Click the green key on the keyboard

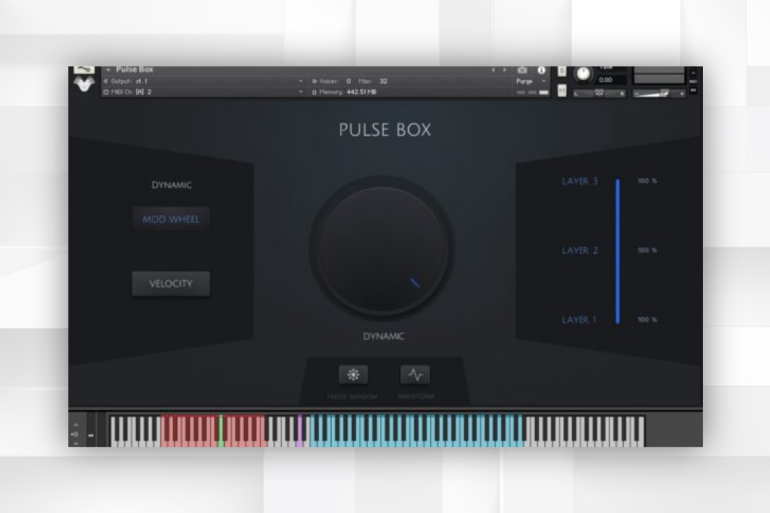pyautogui.click(x=221, y=431)
